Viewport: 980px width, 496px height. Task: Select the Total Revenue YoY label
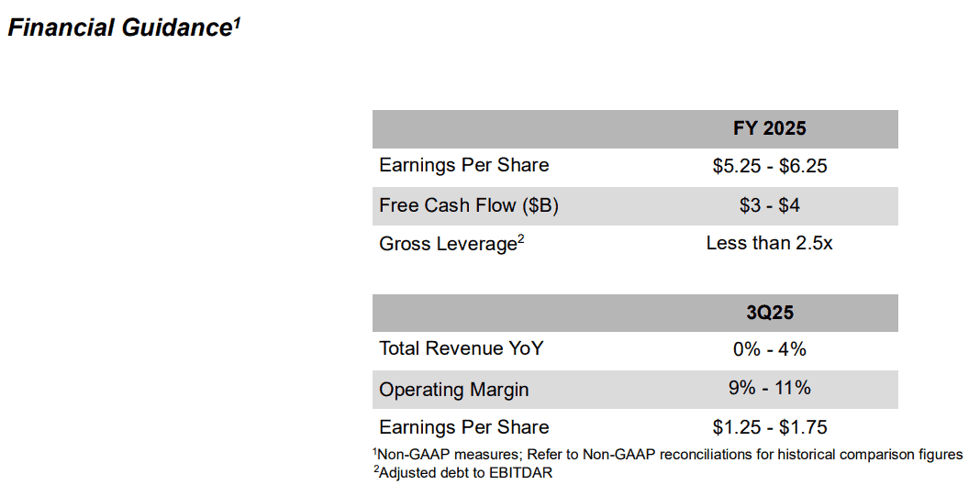tap(462, 348)
